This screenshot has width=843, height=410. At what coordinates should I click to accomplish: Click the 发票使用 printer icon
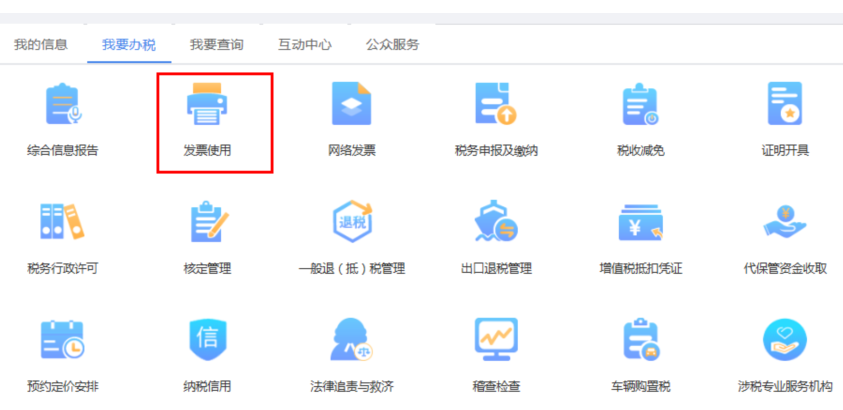click(x=207, y=105)
